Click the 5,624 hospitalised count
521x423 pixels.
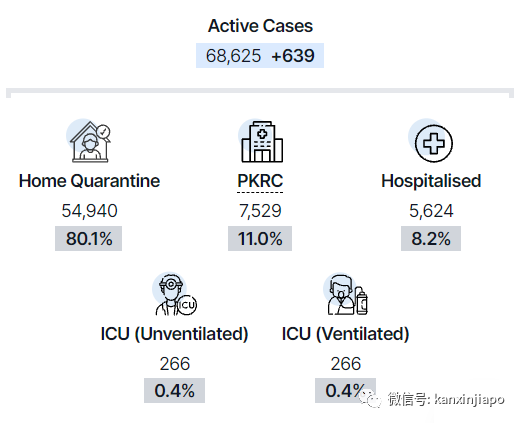point(431,211)
